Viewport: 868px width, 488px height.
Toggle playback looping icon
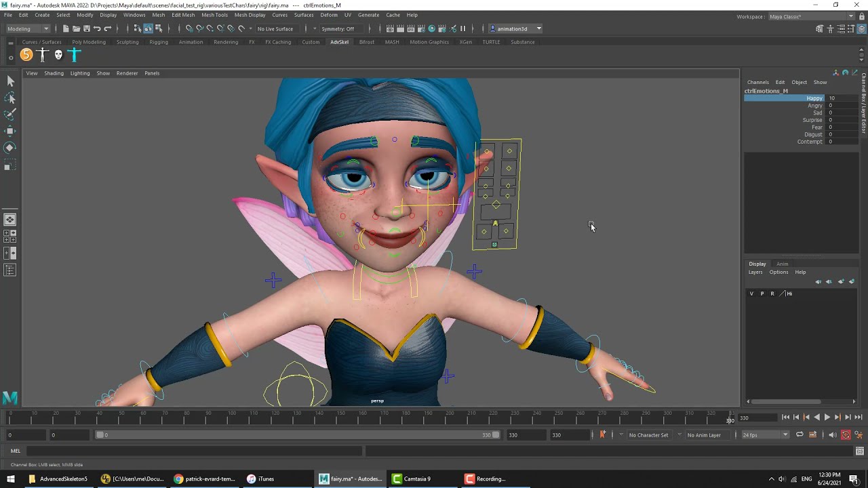[800, 434]
